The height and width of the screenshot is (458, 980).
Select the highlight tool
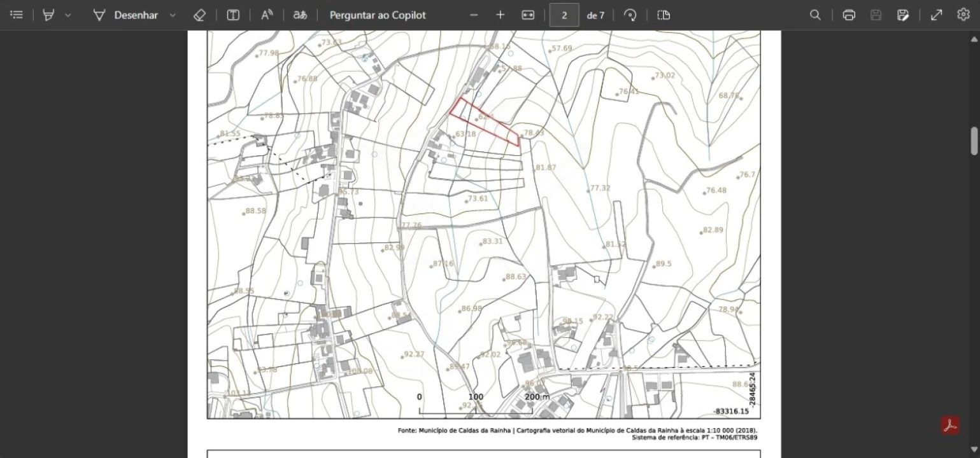point(48,15)
